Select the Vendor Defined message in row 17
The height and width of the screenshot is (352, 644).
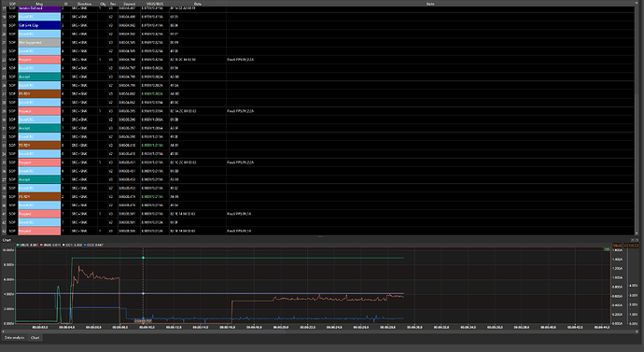click(39, 8)
